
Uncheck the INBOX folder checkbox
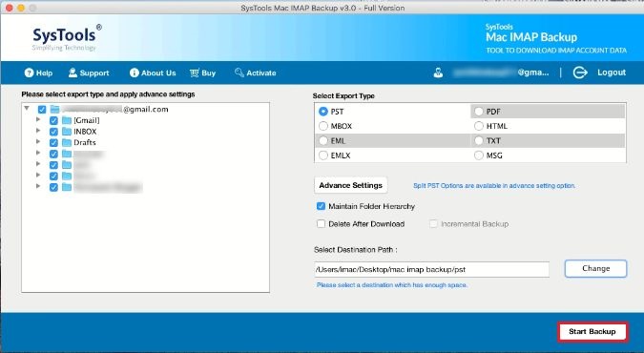pyautogui.click(x=53, y=132)
